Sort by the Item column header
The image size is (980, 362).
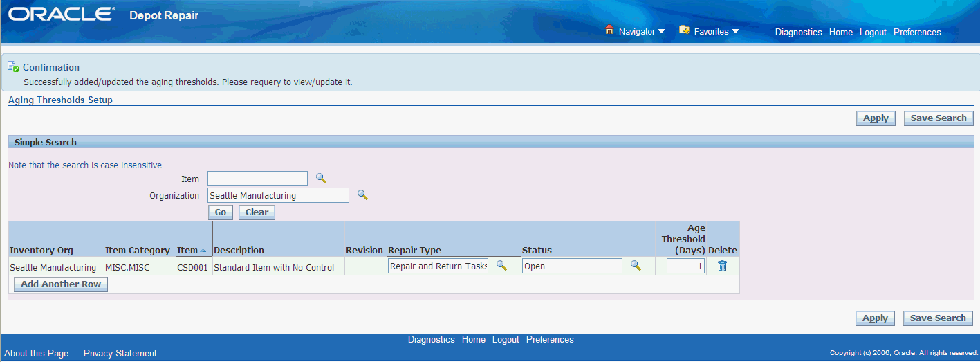point(187,250)
